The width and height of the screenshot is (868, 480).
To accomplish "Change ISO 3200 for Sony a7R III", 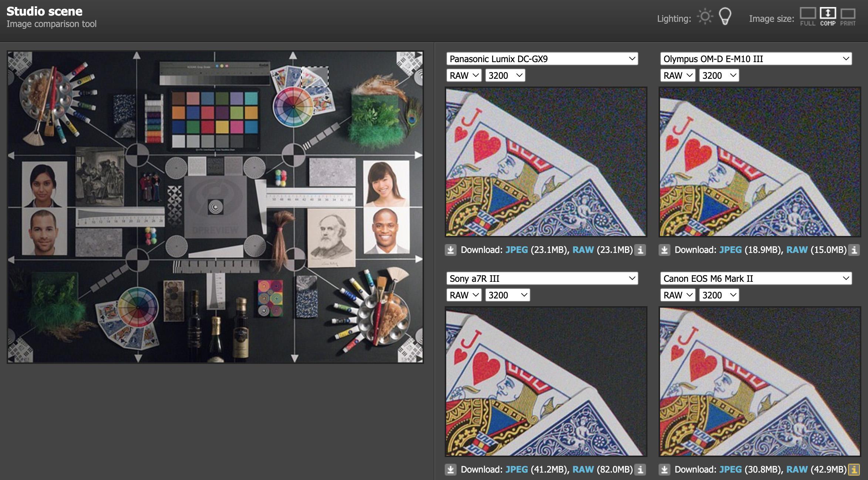I will pyautogui.click(x=508, y=295).
